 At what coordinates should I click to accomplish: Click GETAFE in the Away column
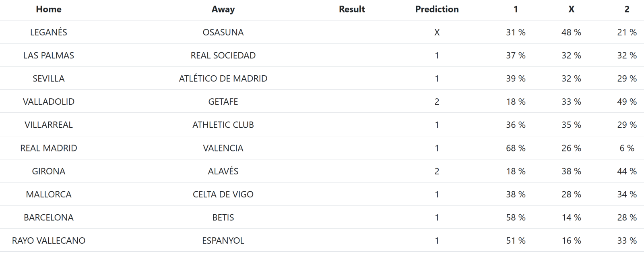click(x=223, y=102)
